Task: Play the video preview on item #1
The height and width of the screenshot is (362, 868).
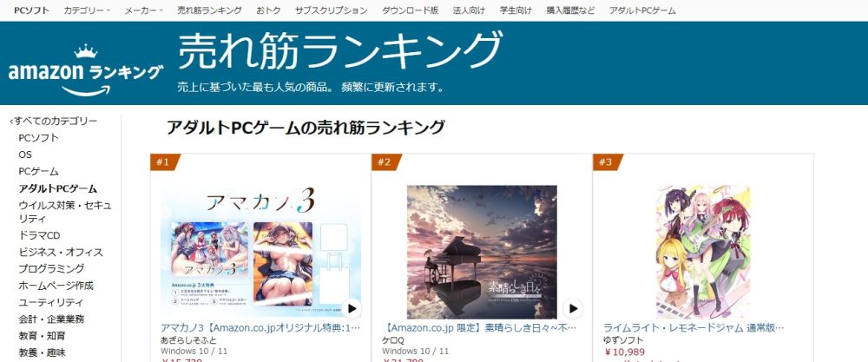Action: tap(351, 308)
